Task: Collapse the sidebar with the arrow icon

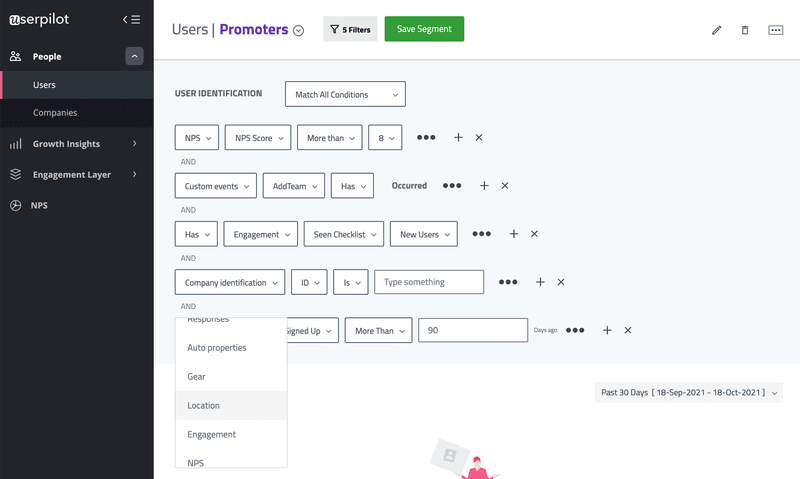Action: pyautogui.click(x=131, y=19)
